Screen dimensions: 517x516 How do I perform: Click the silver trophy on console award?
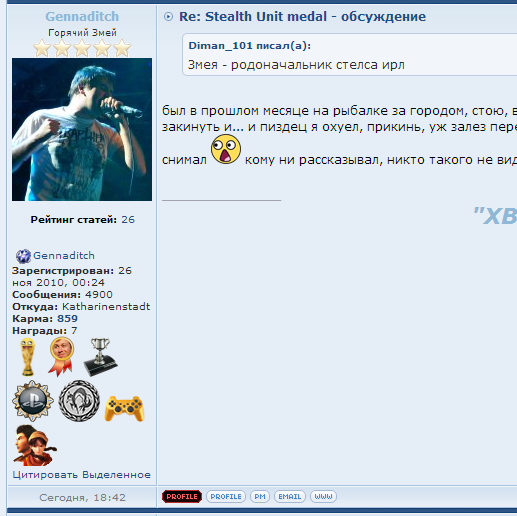point(100,357)
